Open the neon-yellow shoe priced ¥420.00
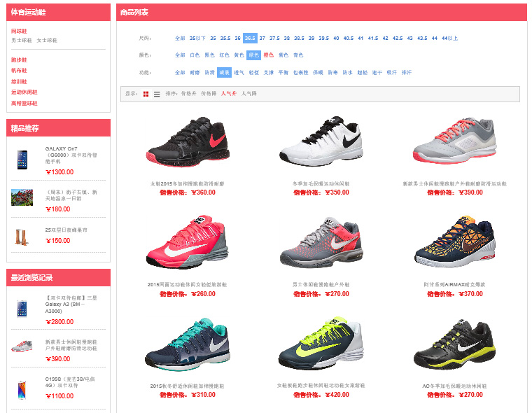Image resolution: width=532 pixels, height=413 pixels. [x=321, y=344]
